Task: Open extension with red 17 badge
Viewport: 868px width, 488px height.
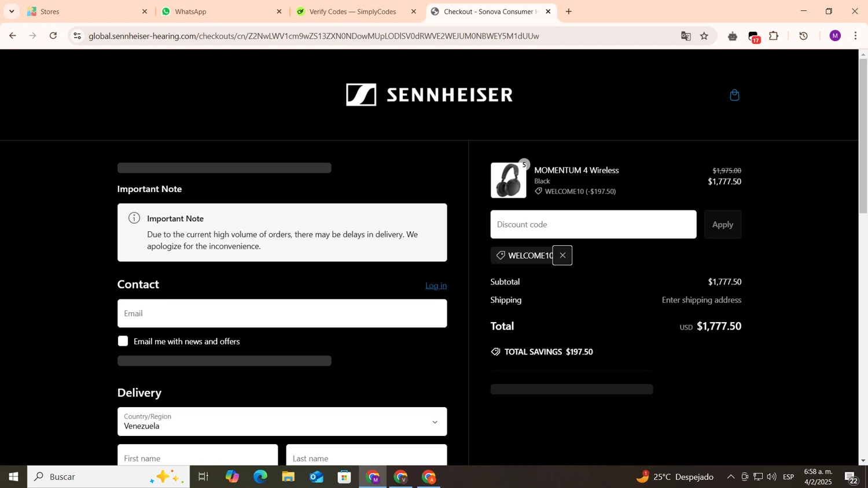Action: [x=754, y=37]
